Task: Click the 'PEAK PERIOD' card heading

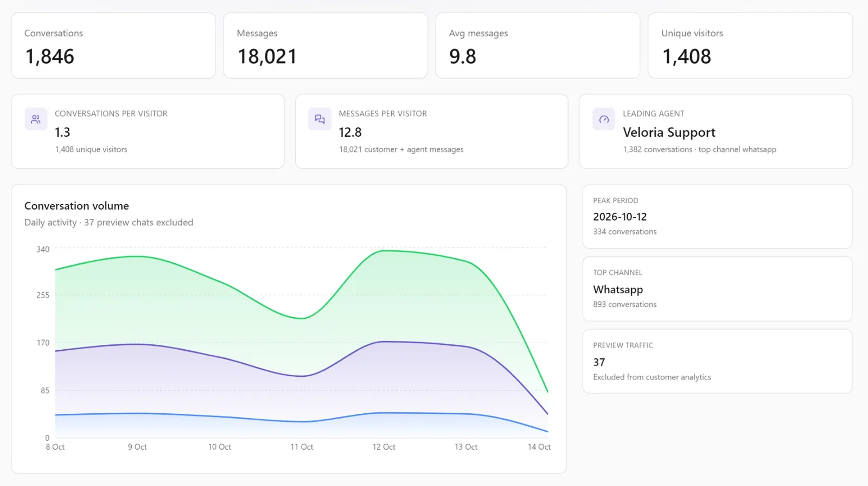Action: tap(616, 200)
